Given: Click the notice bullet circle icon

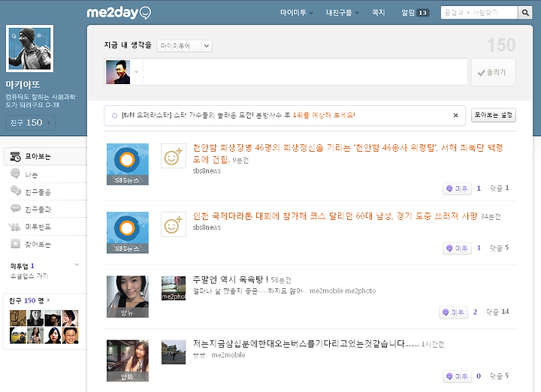Looking at the screenshot, I should pyautogui.click(x=114, y=116).
